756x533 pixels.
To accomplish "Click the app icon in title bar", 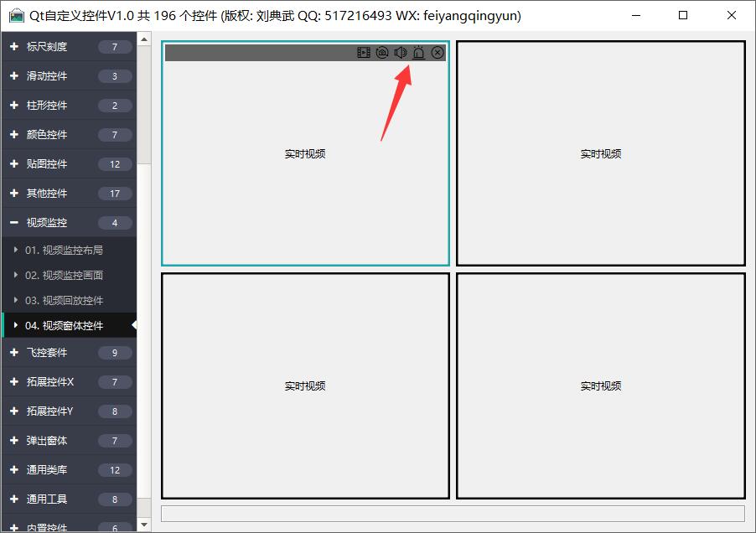I will 16,16.
